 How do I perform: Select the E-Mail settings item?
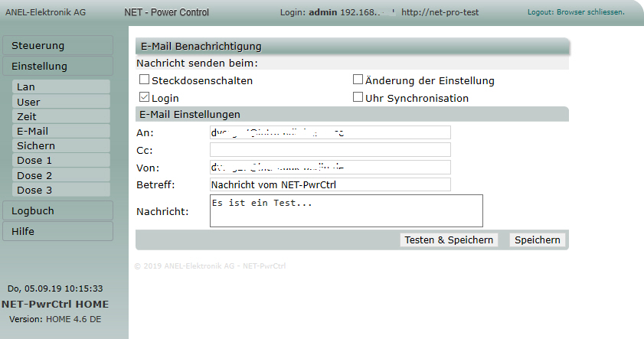[61, 132]
